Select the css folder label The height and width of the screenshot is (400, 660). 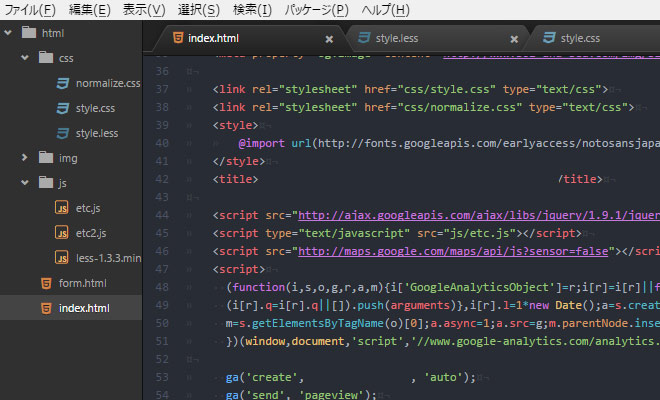point(66,58)
